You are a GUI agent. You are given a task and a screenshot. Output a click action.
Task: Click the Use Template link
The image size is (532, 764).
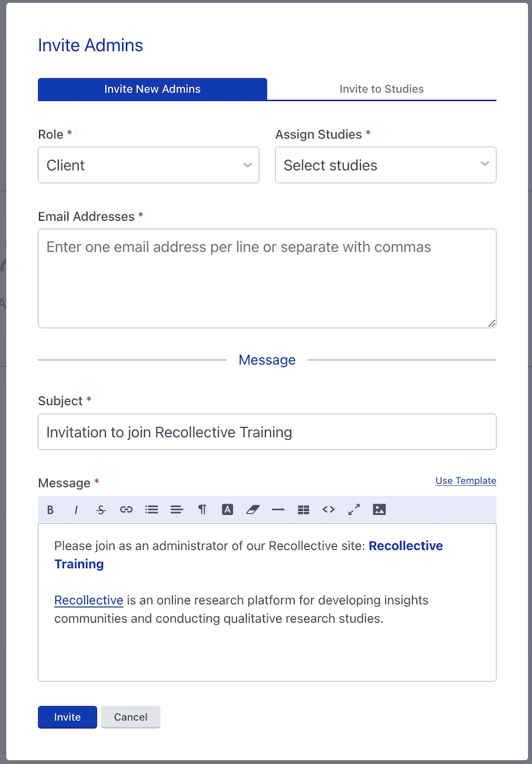tap(466, 481)
